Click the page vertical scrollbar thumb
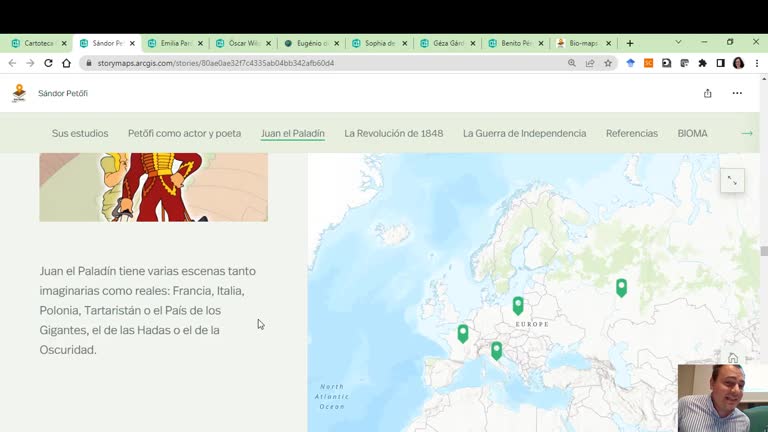 coord(764,251)
